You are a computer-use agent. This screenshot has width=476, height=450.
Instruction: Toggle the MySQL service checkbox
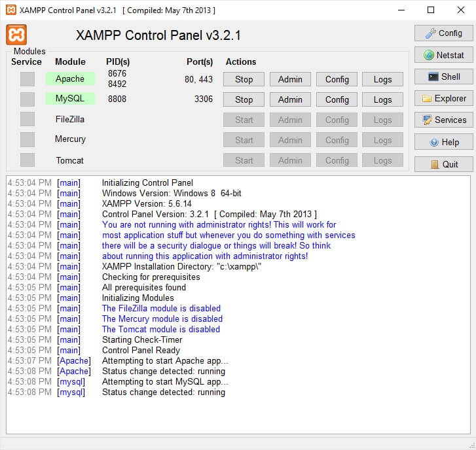[27, 99]
